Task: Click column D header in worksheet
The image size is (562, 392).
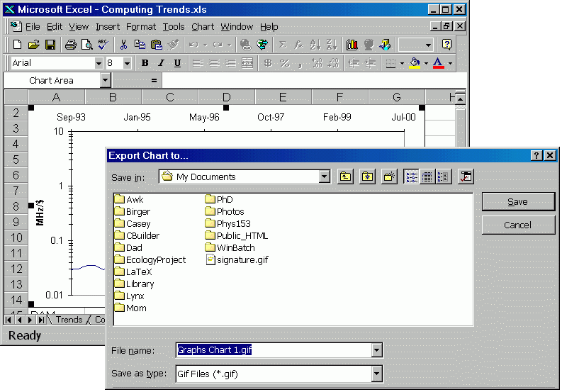Action: point(227,97)
